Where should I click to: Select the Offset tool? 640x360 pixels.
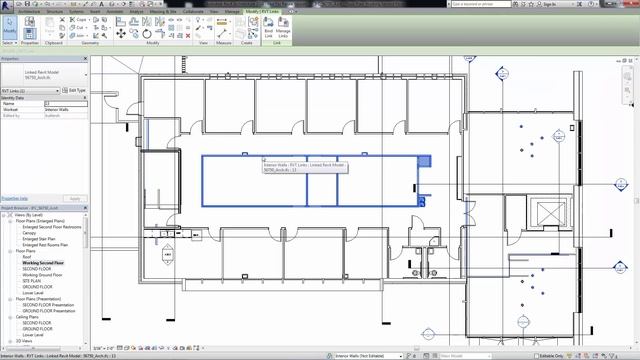(134, 21)
